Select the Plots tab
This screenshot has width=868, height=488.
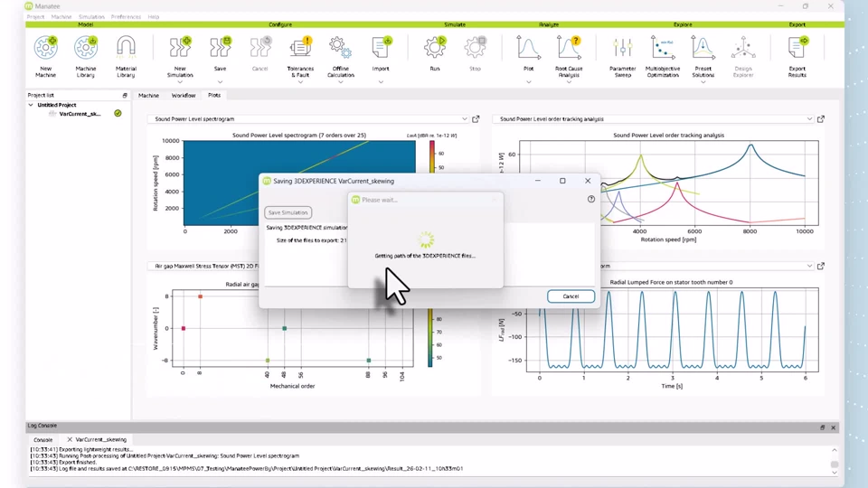pos(214,95)
